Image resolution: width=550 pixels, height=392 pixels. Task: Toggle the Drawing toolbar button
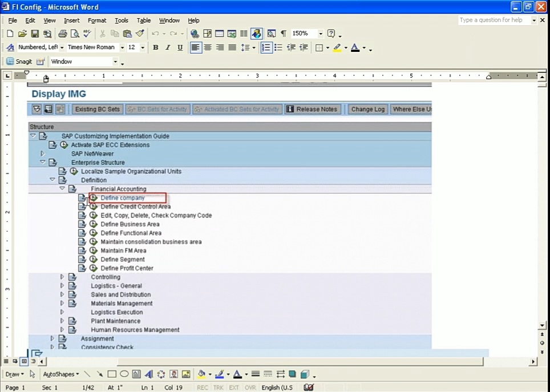(256, 34)
